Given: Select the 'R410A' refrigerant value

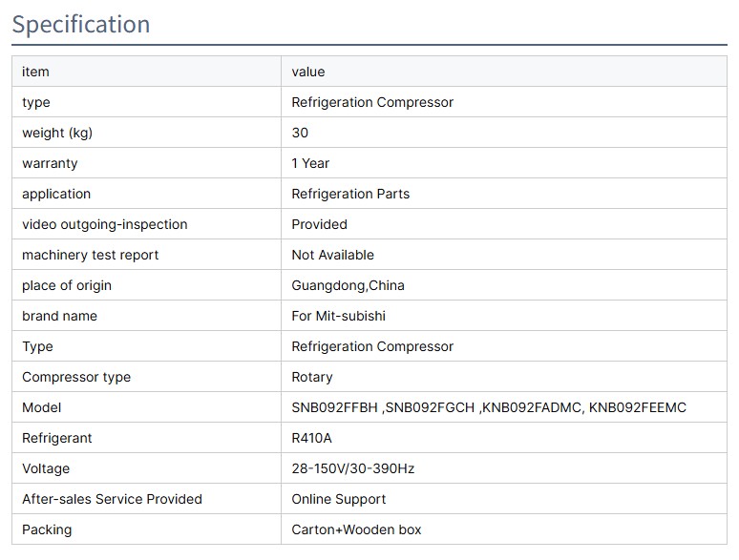Looking at the screenshot, I should [311, 438].
